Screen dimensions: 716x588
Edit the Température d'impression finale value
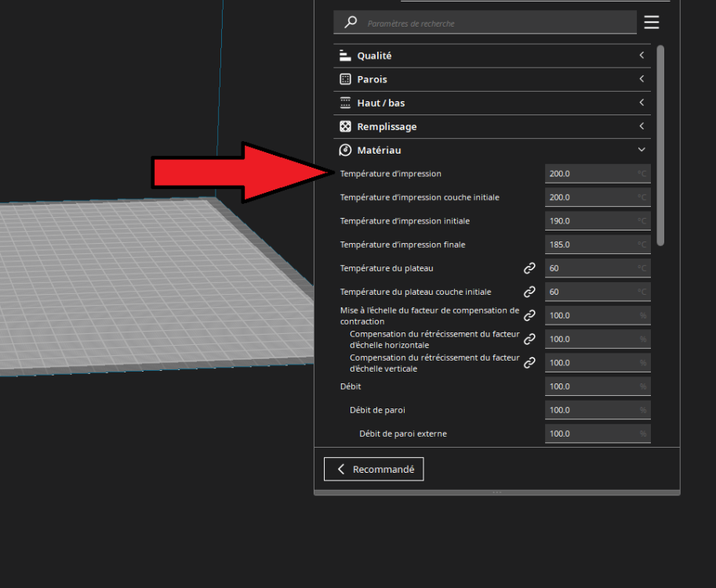[x=598, y=245]
